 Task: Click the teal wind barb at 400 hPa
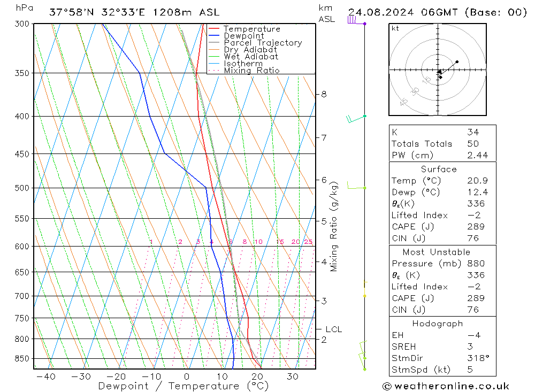tap(354, 118)
